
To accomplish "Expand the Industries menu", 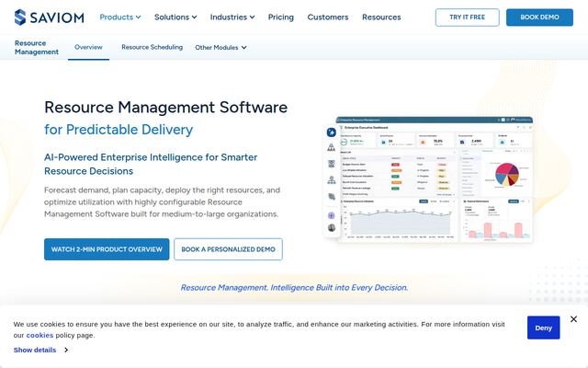I will coord(232,17).
